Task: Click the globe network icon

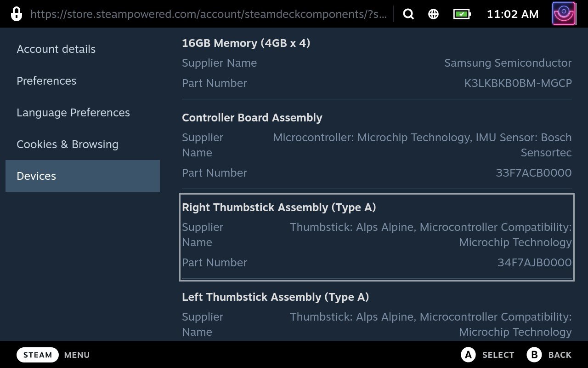Action: tap(433, 14)
